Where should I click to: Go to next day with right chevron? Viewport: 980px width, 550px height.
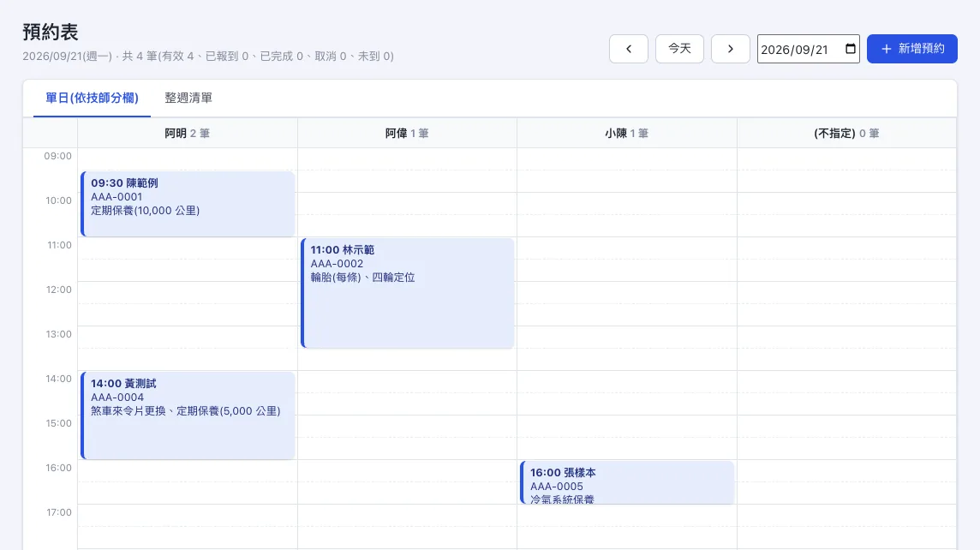(x=730, y=49)
